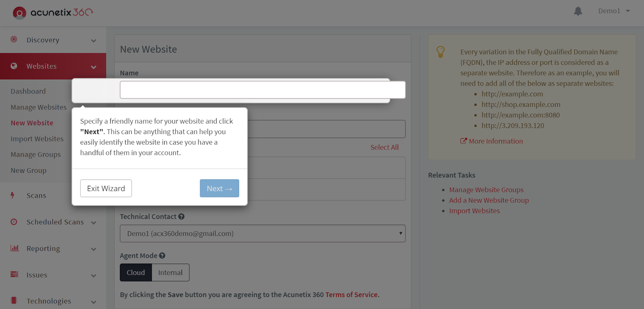Click the http://3.209.193.120 example text

pos(513,125)
